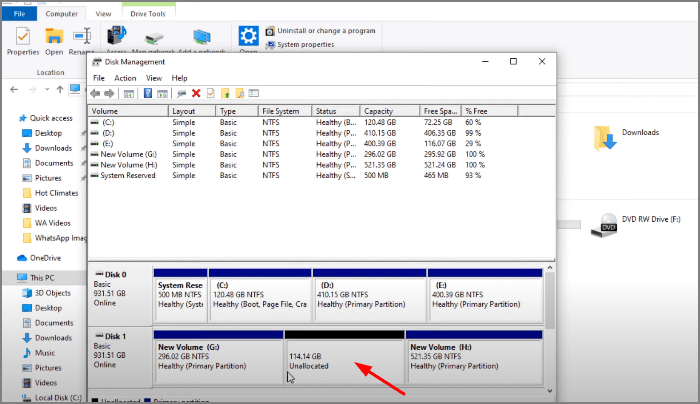700x404 pixels.
Task: Switch to the Drive Tools ribbon tab
Action: click(148, 14)
